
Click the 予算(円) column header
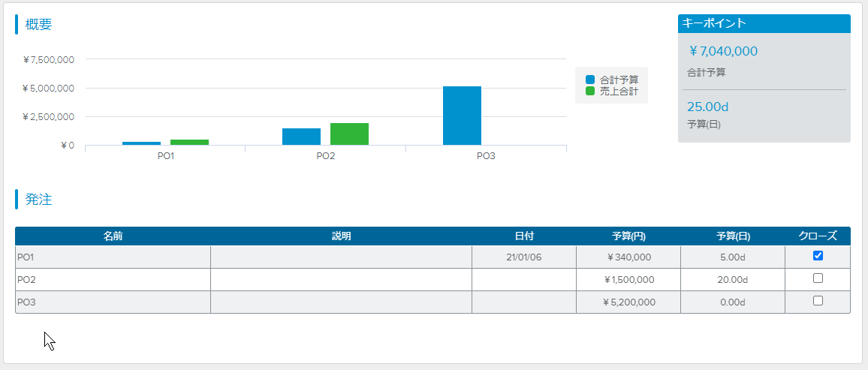628,236
